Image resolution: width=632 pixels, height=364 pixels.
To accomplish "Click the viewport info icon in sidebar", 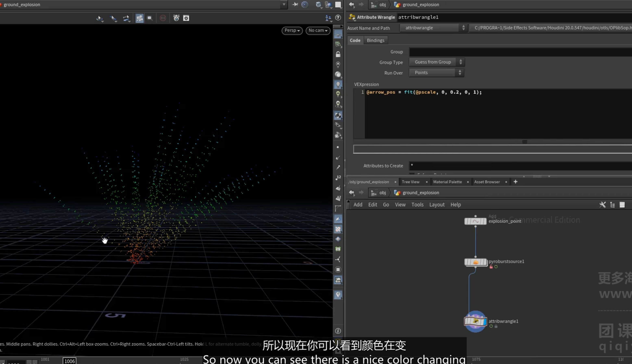I will (x=338, y=331).
